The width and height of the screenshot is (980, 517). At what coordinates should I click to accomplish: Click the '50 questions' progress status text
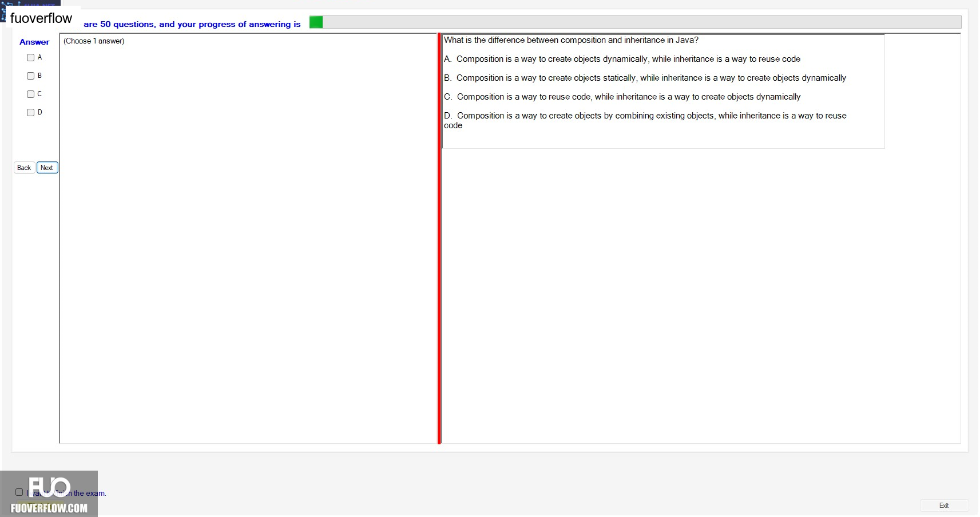click(192, 24)
